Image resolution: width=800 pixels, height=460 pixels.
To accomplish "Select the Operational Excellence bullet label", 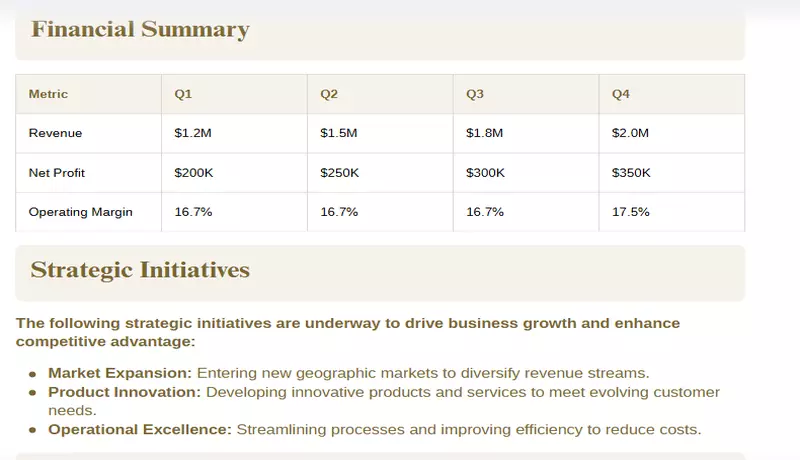I will (x=139, y=430).
